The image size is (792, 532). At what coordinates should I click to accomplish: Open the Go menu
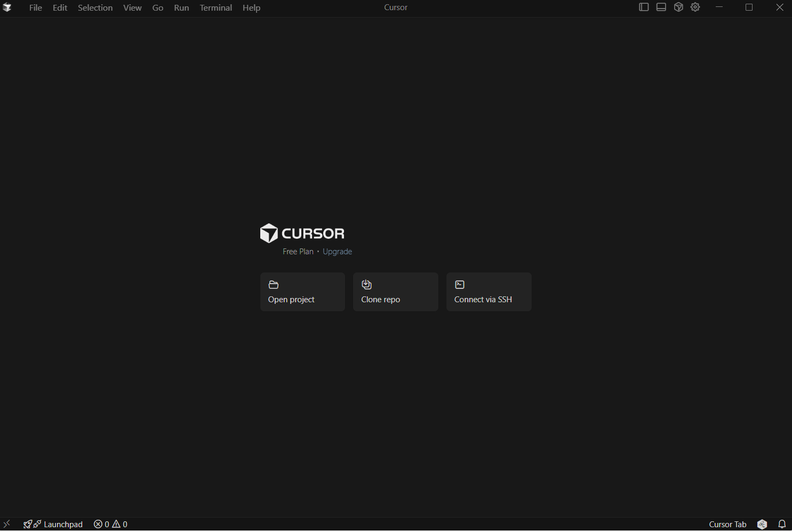tap(158, 7)
